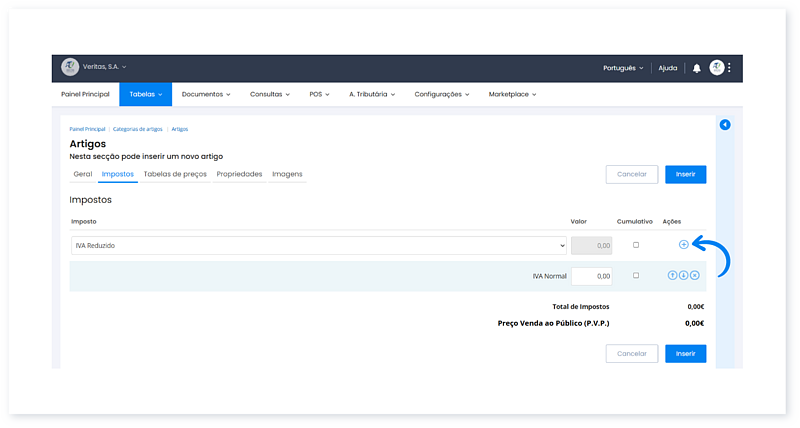The width and height of the screenshot is (800, 428).
Task: Open notifications bell
Action: pyautogui.click(x=697, y=68)
